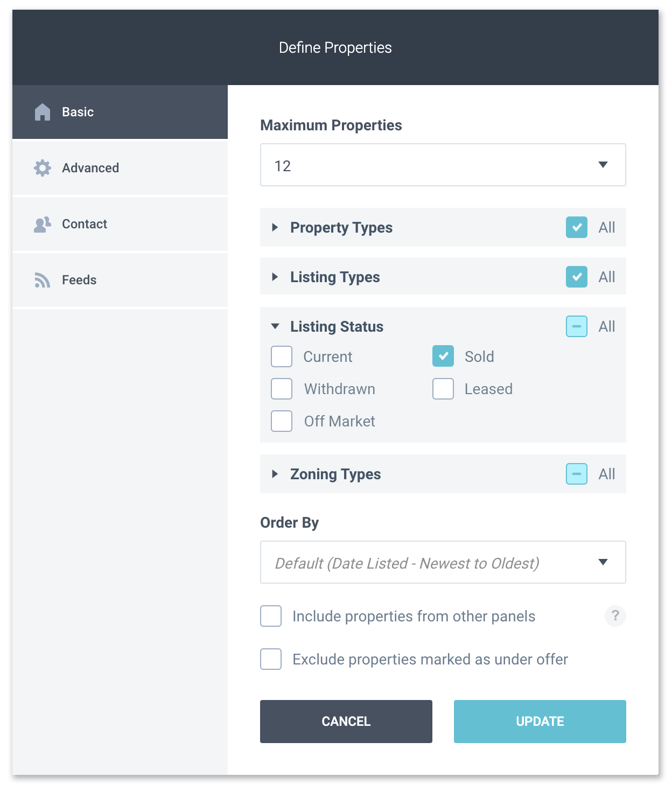Viewport: 672px width, 791px height.
Task: Enable the Current listing status checkbox
Action: (282, 356)
